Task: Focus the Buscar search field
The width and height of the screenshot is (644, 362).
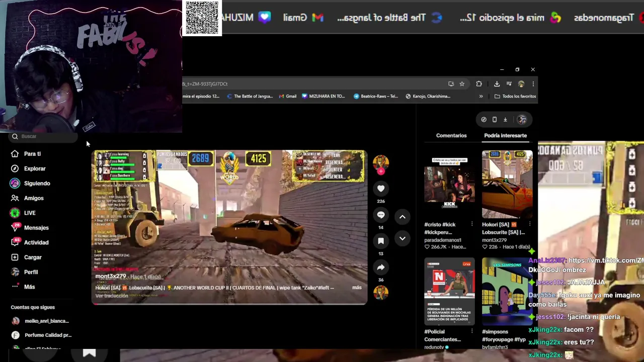Action: [x=43, y=136]
